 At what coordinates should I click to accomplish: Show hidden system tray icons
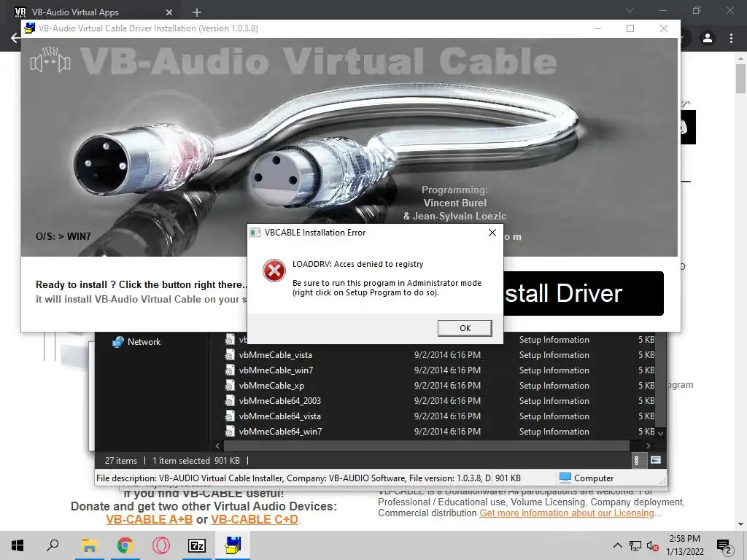(617, 545)
